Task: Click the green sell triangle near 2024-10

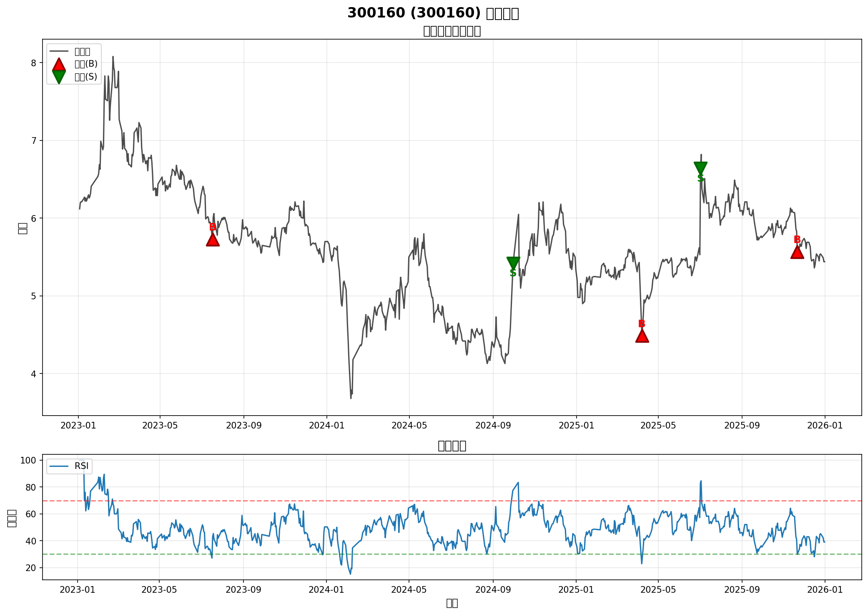Action: (x=513, y=263)
